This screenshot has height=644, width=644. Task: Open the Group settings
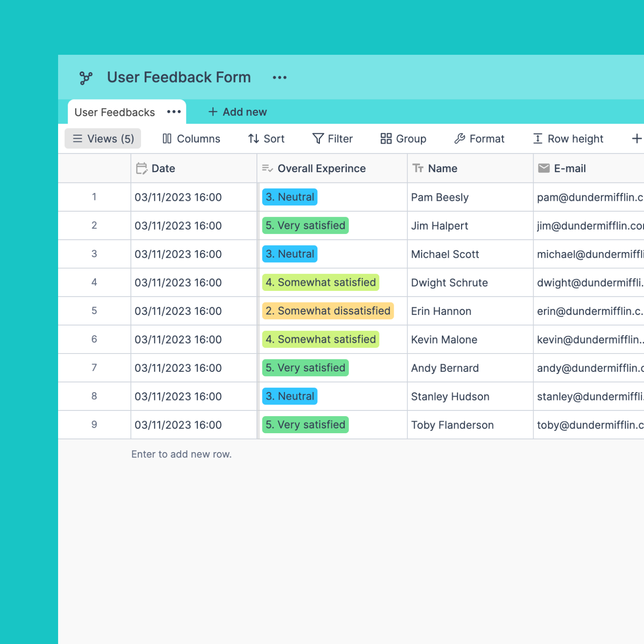[402, 139]
